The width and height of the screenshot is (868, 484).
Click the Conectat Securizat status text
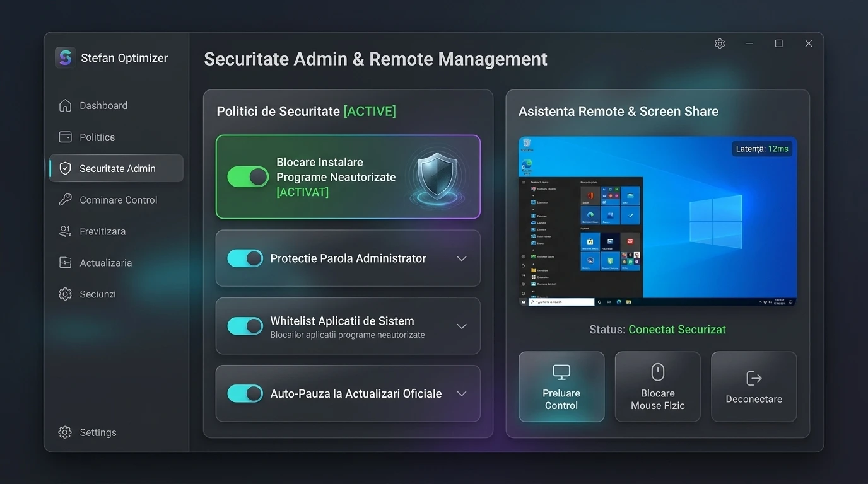[677, 330]
